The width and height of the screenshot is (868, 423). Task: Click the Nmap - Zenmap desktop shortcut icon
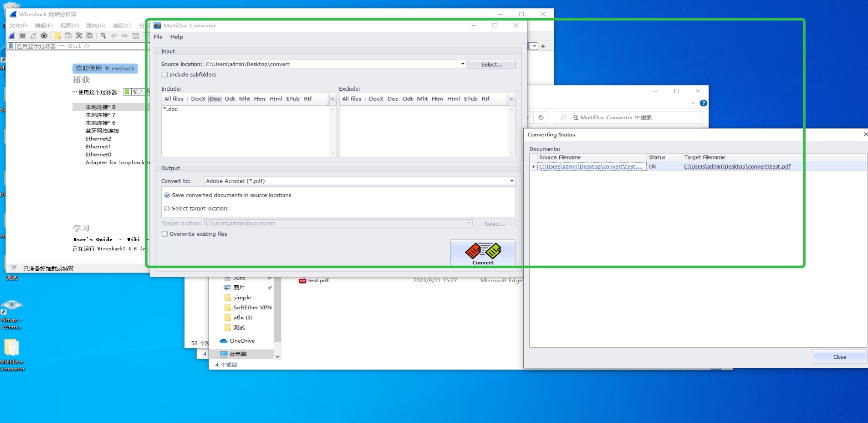(12, 306)
